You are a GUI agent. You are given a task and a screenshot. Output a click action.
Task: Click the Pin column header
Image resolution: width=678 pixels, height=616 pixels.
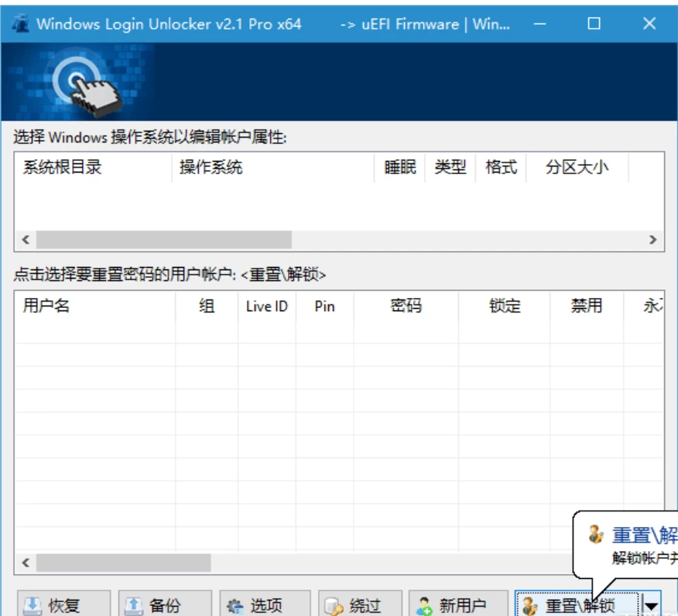click(325, 306)
